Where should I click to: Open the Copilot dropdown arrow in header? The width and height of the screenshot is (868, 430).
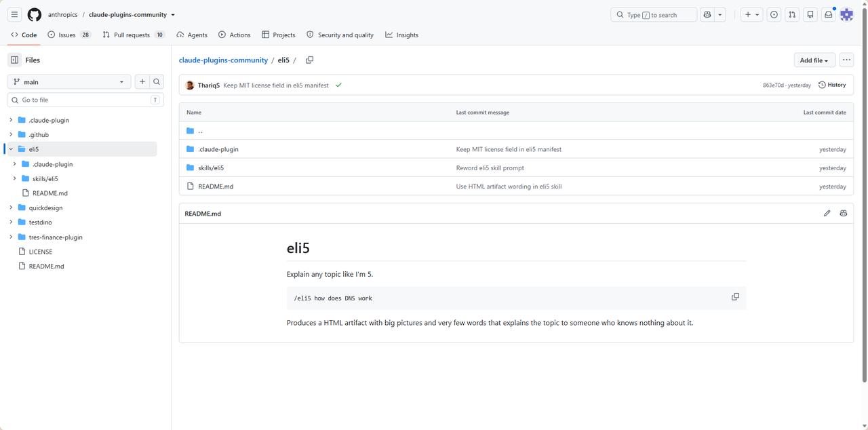coord(720,14)
